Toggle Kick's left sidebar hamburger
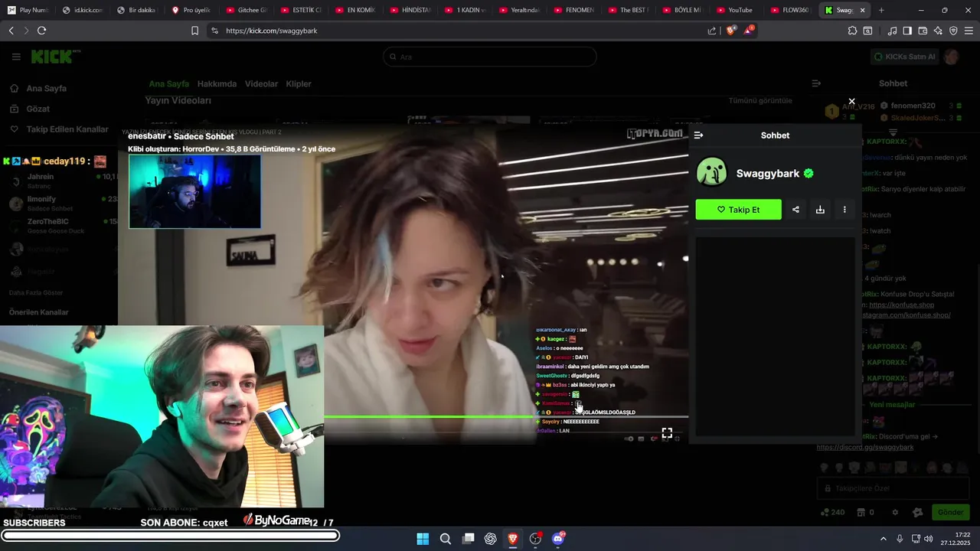 16,57
